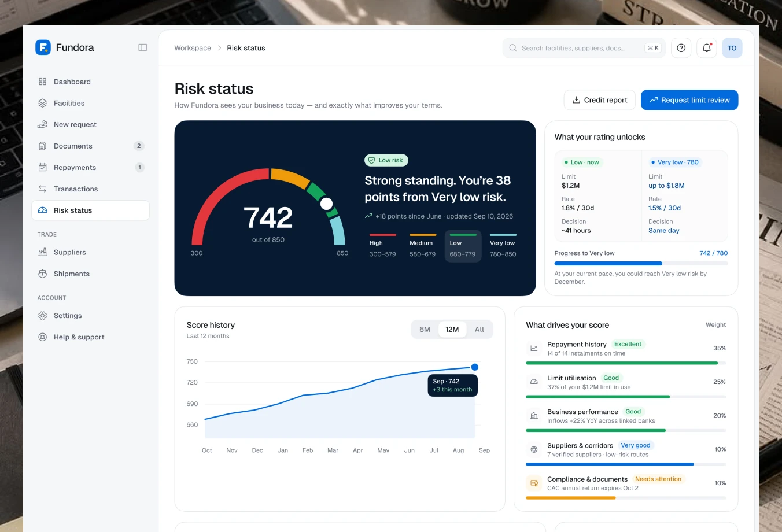This screenshot has width=782, height=532.
Task: Go to Dashboard in the sidebar
Action: pyautogui.click(x=90, y=82)
